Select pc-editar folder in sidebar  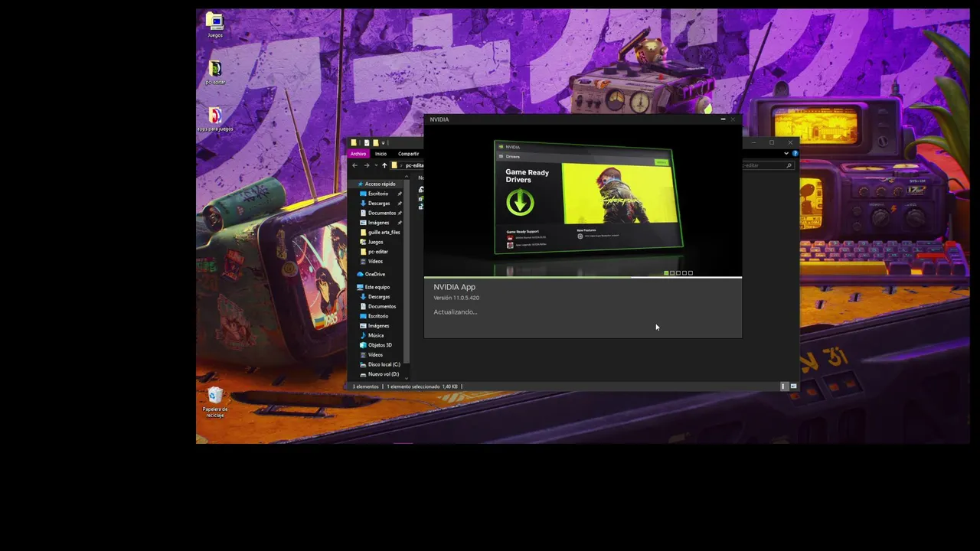pyautogui.click(x=377, y=252)
